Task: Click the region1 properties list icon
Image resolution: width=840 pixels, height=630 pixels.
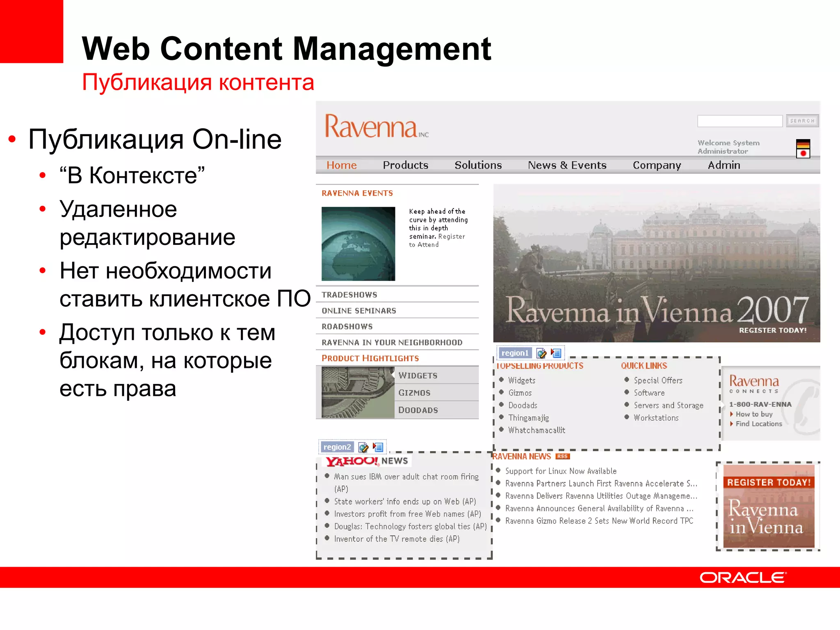Action: click(556, 353)
